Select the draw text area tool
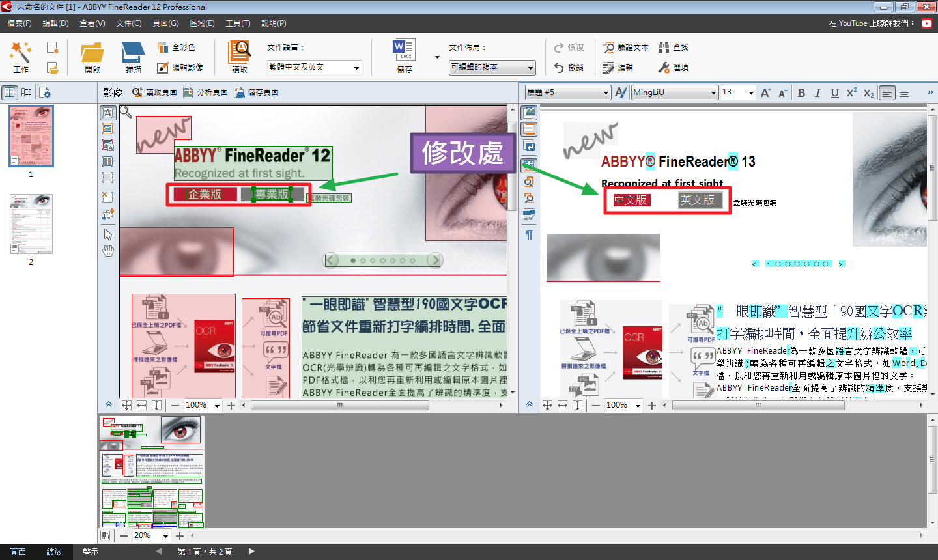Viewport: 938px width, 560px height. click(x=108, y=113)
